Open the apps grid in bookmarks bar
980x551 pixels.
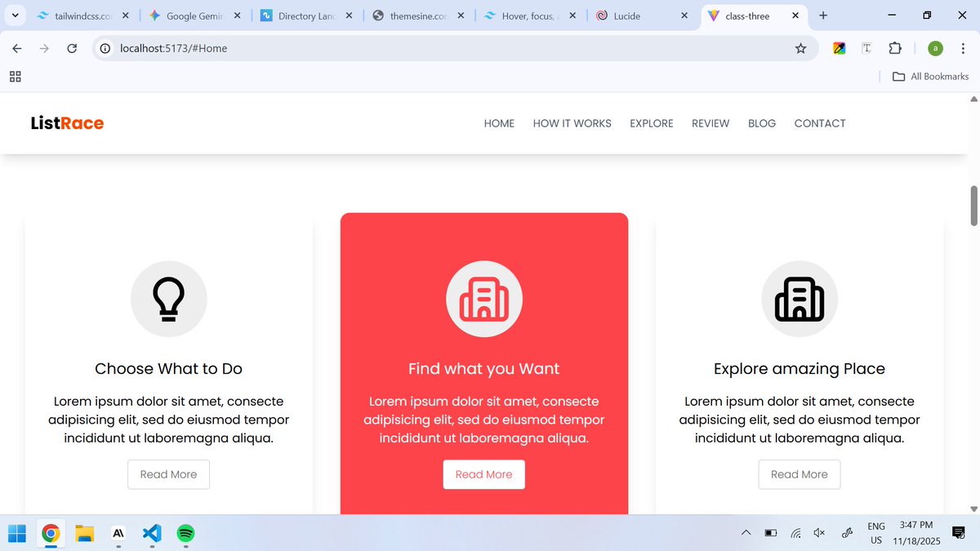(x=15, y=76)
